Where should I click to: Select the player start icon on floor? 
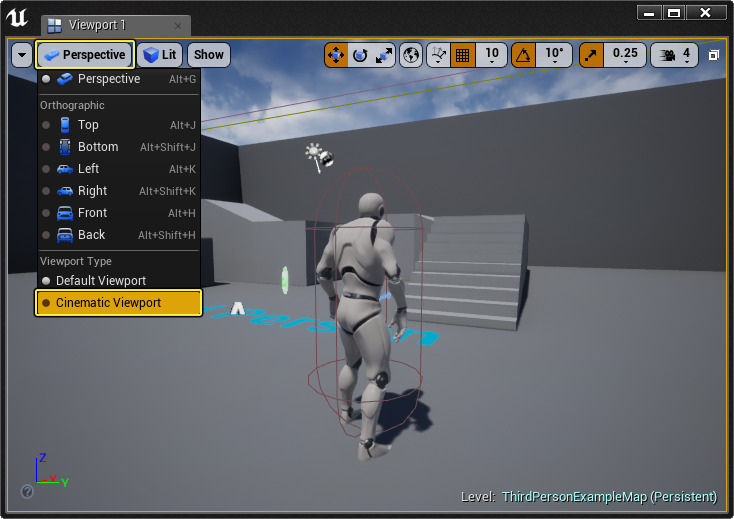click(238, 308)
